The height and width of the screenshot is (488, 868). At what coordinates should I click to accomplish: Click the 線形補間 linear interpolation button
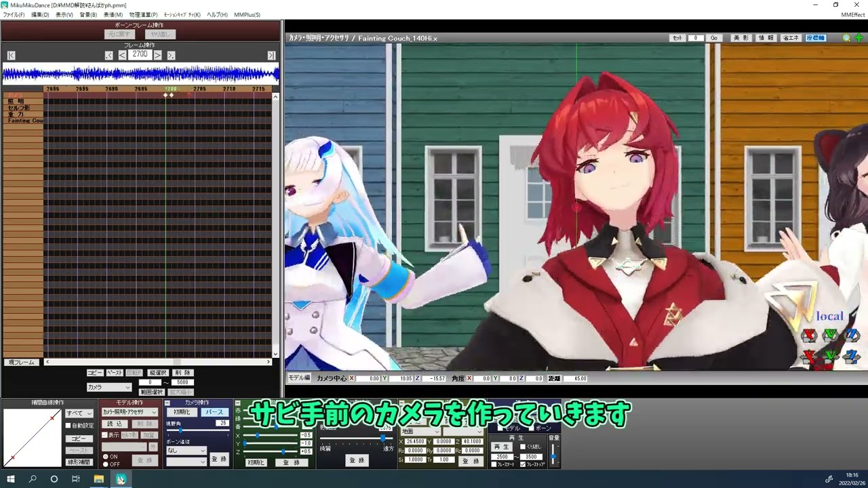pyautogui.click(x=79, y=462)
